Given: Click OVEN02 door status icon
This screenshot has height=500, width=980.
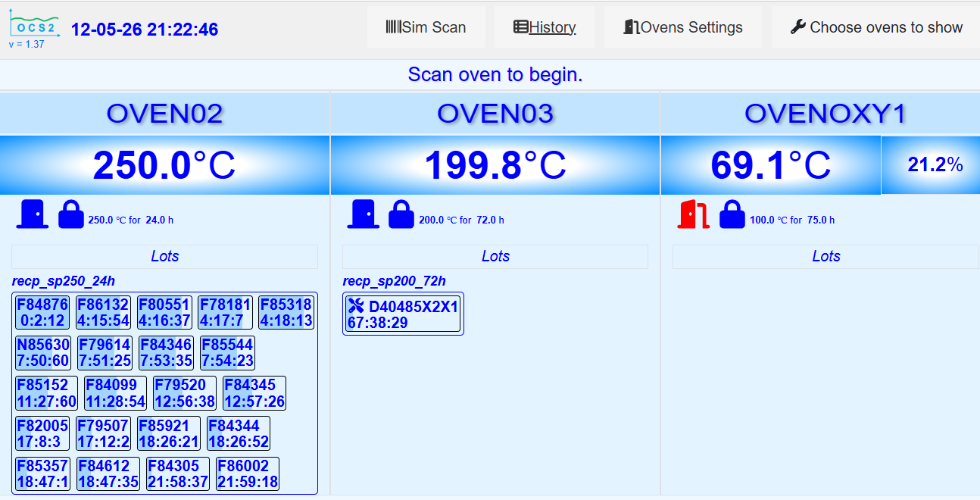Looking at the screenshot, I should click(33, 214).
